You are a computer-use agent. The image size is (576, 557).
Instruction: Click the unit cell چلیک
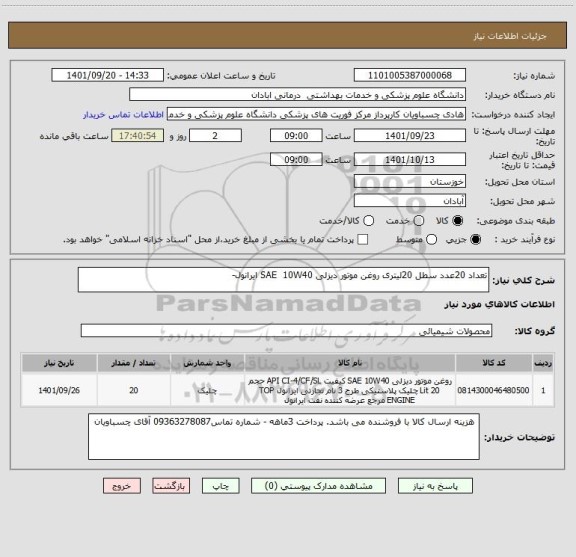pos(208,390)
